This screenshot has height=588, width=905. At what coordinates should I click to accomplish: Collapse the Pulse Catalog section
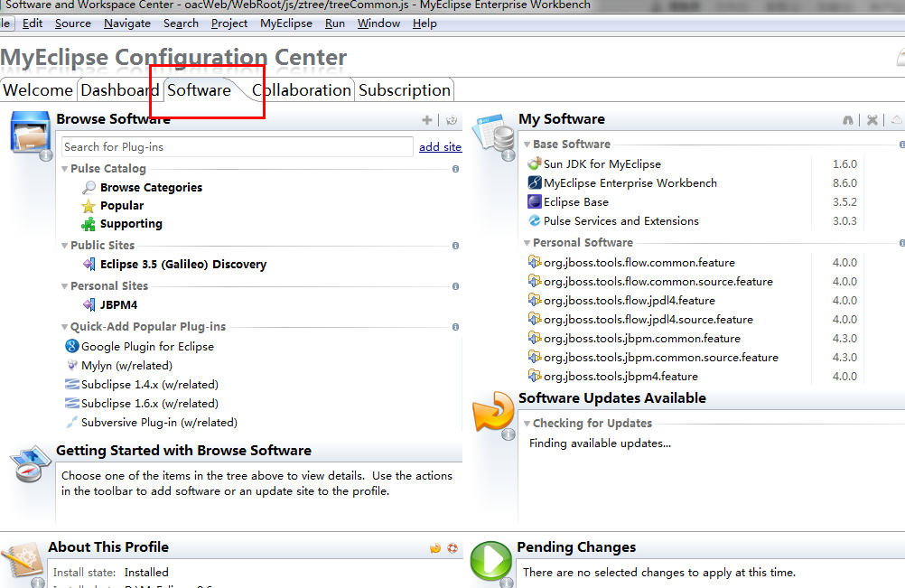point(65,169)
